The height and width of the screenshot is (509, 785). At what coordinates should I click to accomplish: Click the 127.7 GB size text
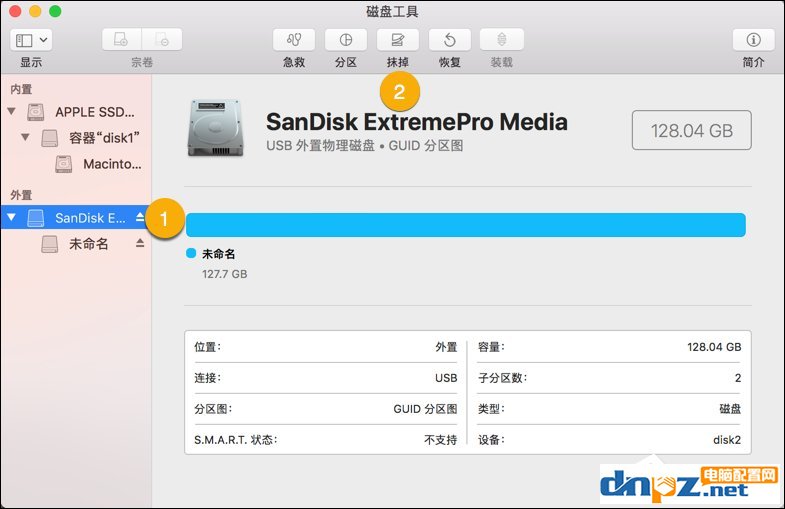pyautogui.click(x=225, y=274)
